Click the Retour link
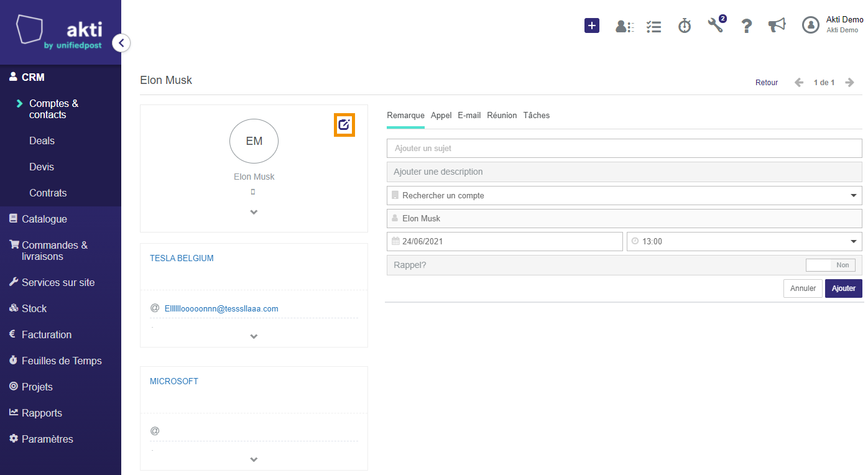Image resolution: width=868 pixels, height=475 pixels. click(767, 83)
